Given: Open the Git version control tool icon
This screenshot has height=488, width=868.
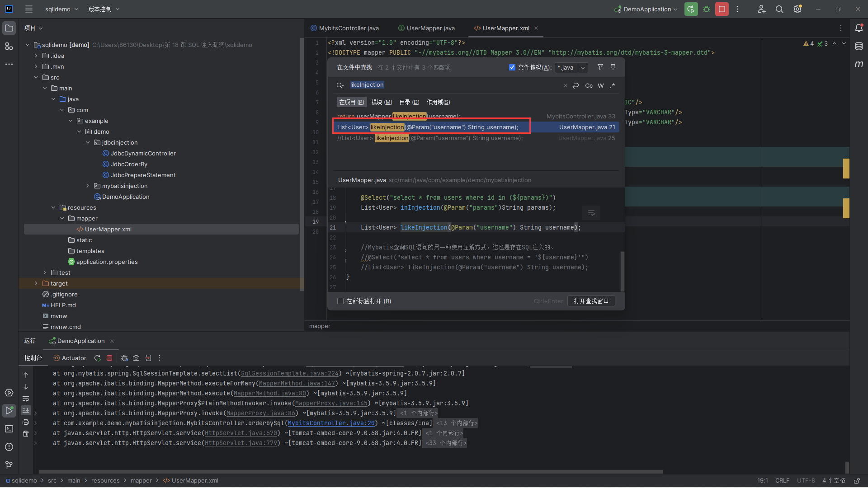Looking at the screenshot, I should tap(9, 465).
